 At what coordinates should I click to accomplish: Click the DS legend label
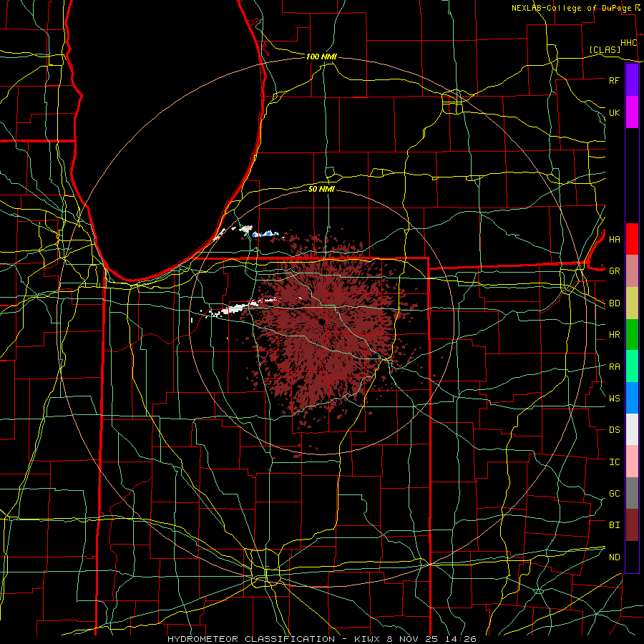(614, 430)
